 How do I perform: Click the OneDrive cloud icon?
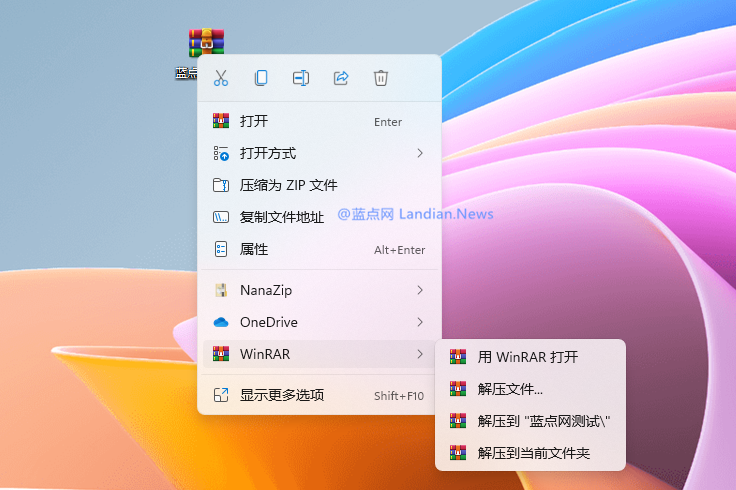click(221, 322)
